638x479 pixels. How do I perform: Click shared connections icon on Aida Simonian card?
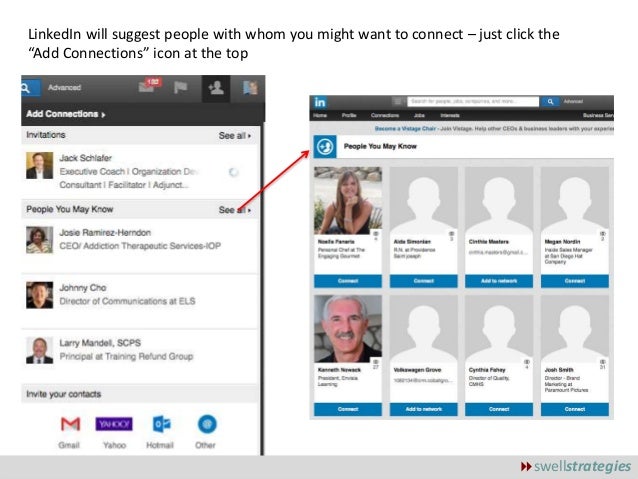pyautogui.click(x=451, y=234)
